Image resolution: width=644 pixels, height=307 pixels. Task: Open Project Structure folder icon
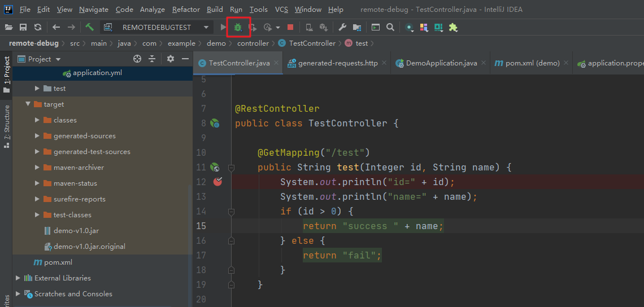pyautogui.click(x=357, y=28)
